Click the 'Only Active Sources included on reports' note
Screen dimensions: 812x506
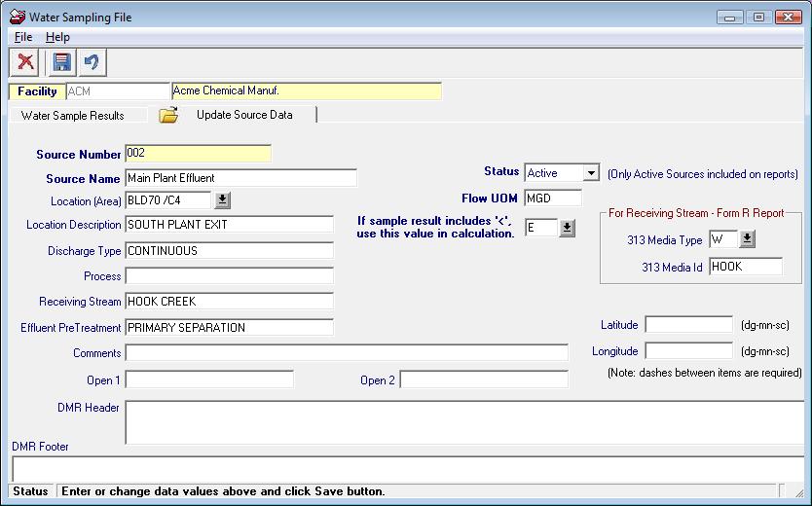pos(703,174)
